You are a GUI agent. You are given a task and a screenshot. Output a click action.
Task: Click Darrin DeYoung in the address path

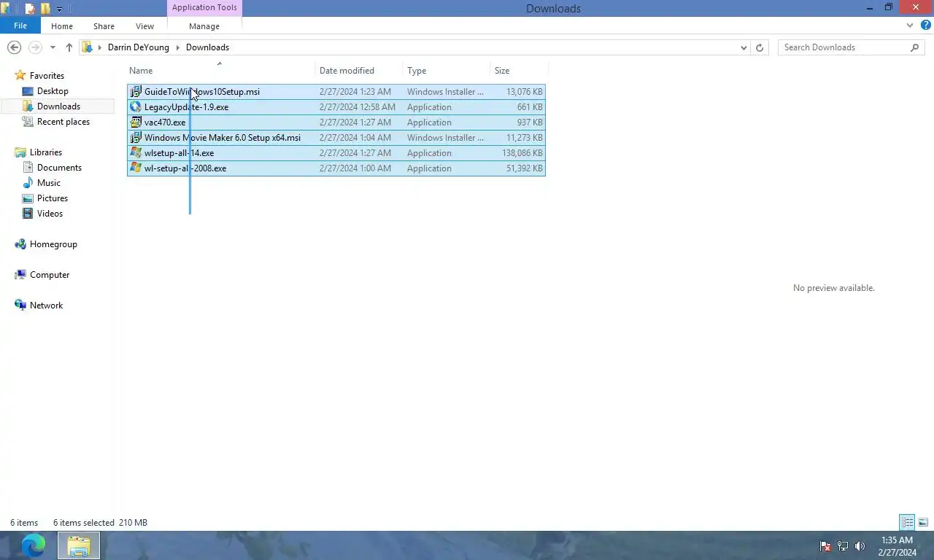139,47
